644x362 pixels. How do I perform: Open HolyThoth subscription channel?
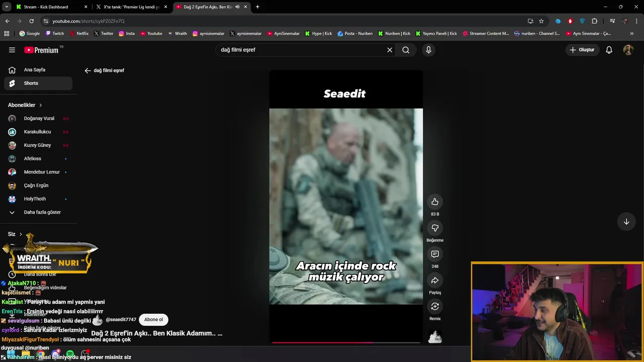tap(38, 199)
